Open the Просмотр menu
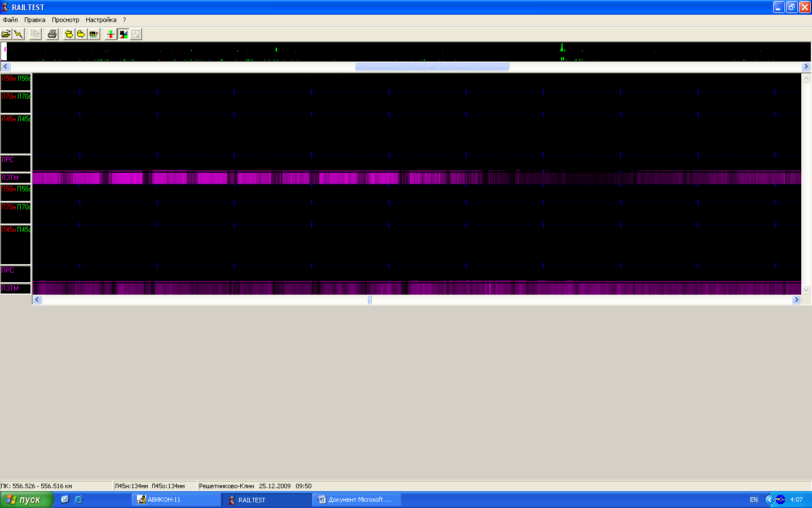The image size is (812, 508). click(65, 20)
